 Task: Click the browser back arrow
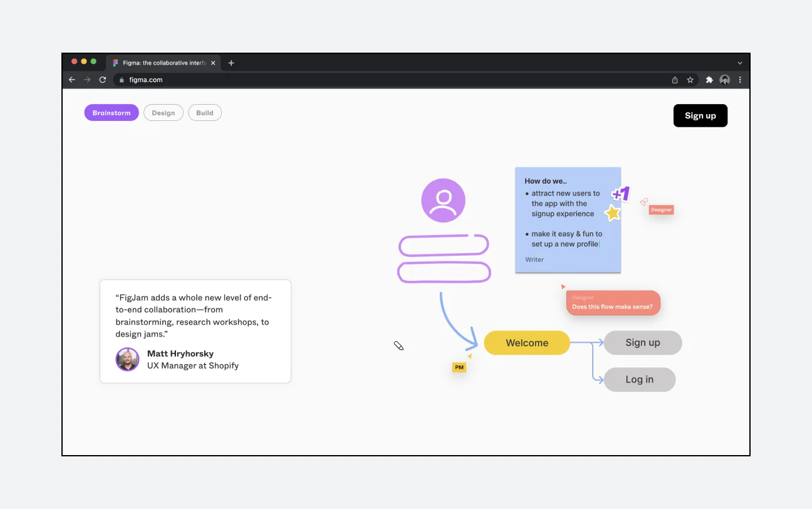[x=72, y=80]
